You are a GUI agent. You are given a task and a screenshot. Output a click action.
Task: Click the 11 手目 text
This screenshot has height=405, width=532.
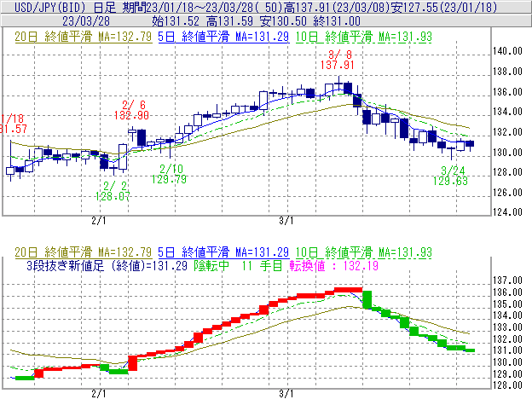pos(262,265)
